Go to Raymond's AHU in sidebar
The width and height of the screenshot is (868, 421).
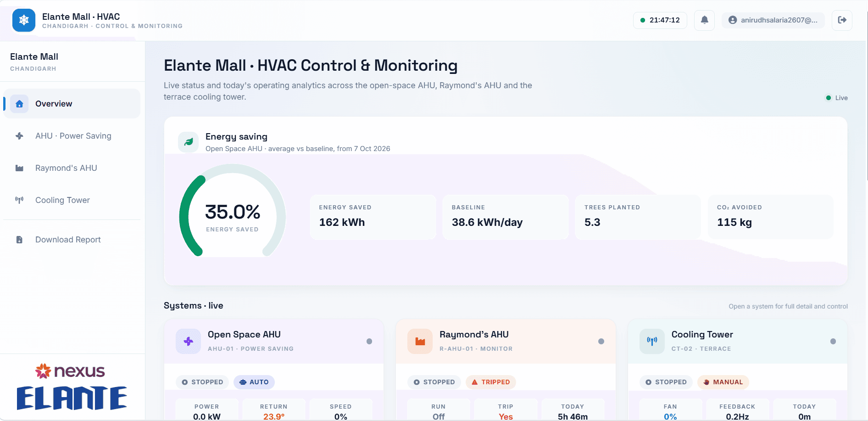coord(72,168)
